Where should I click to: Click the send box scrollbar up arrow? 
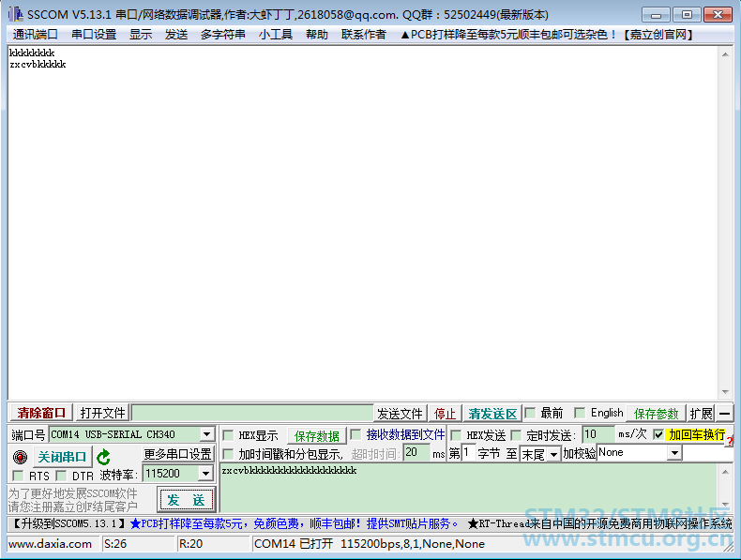[x=725, y=472]
